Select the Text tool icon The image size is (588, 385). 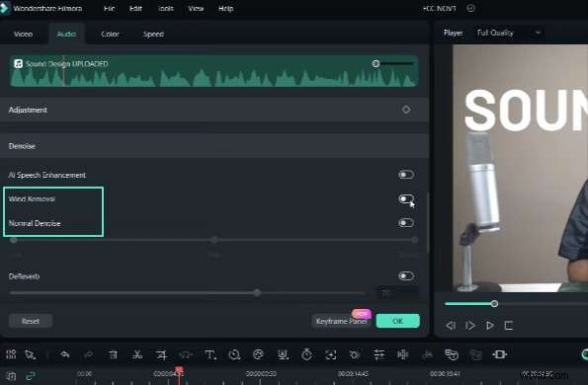point(210,354)
